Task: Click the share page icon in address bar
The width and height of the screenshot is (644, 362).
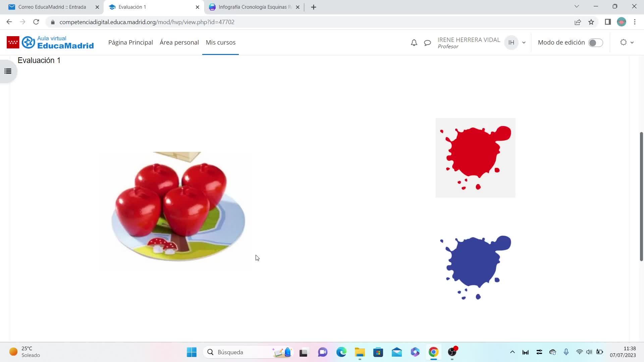Action: [x=578, y=22]
